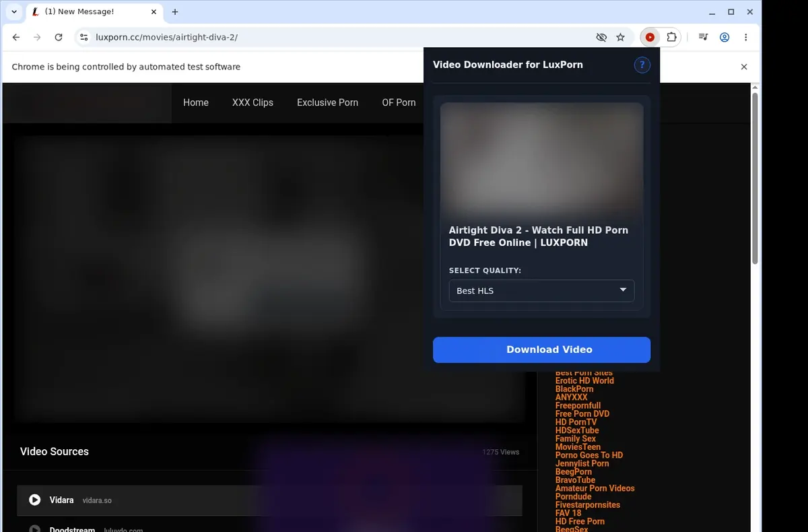808x532 pixels.
Task: Open the Home navigation item
Action: 196,103
